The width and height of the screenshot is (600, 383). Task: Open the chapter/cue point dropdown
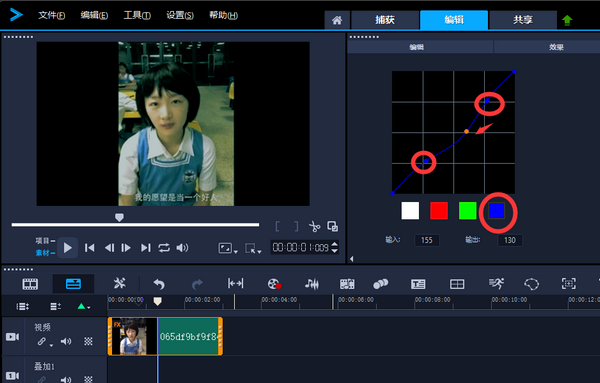tap(83, 306)
